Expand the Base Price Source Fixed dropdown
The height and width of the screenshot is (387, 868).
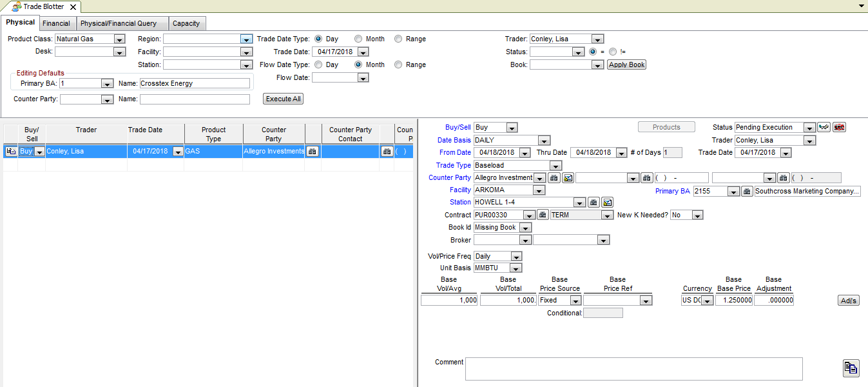pyautogui.click(x=575, y=301)
